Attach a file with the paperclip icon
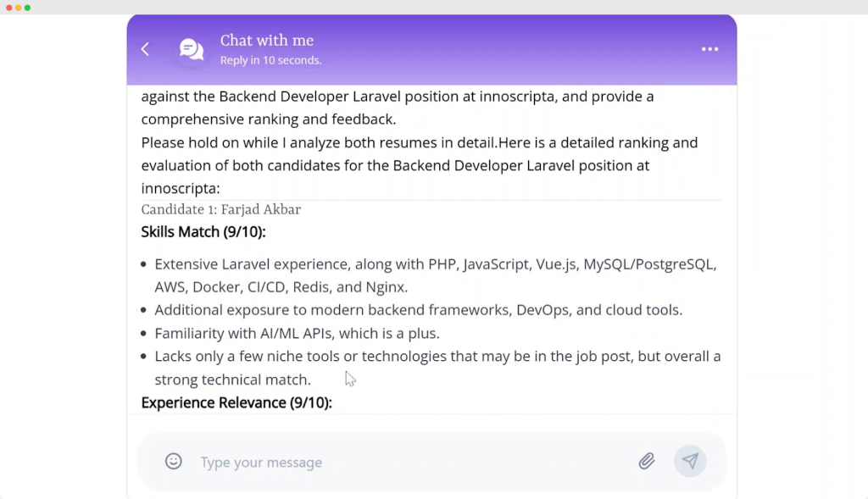Screen dimensions: 868x499 647,462
